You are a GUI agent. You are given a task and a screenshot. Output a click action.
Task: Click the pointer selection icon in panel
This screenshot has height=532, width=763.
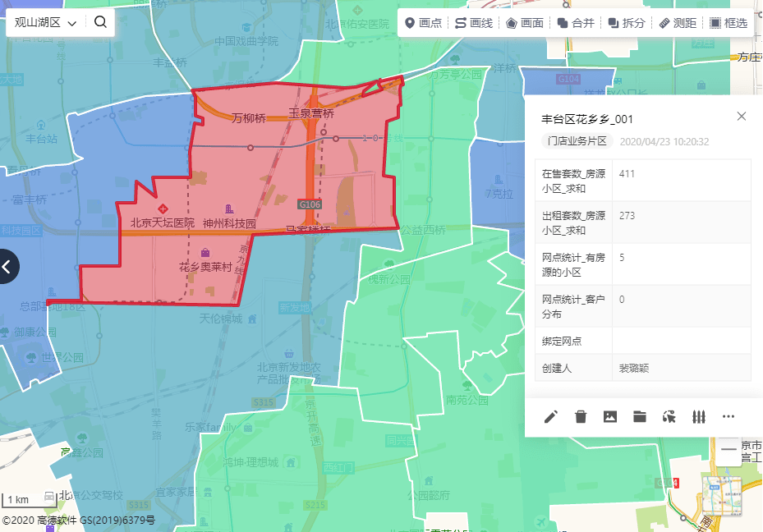(669, 417)
